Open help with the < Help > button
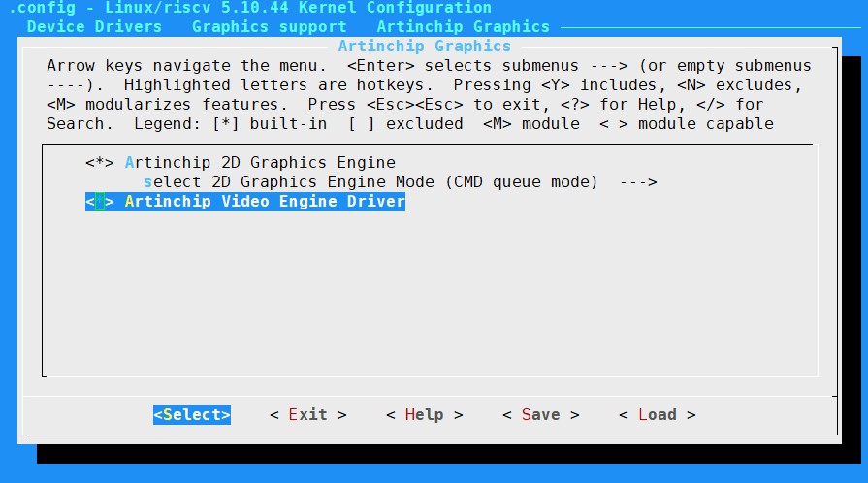The height and width of the screenshot is (483, 868). [424, 415]
